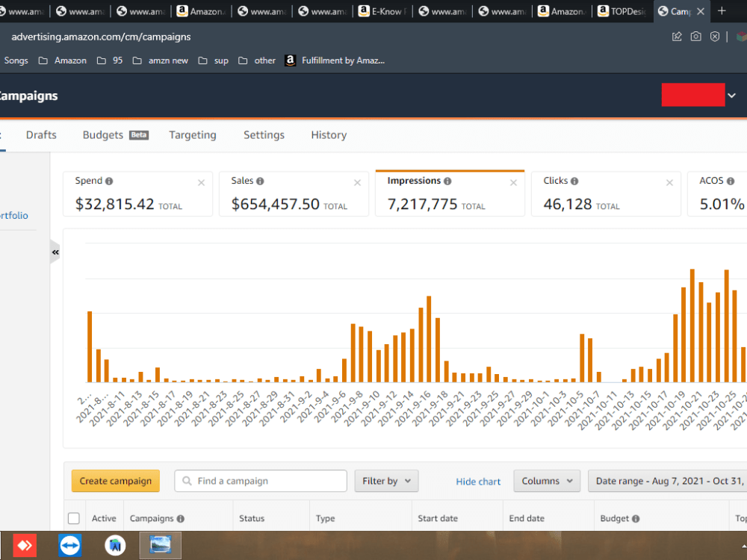Show info tooltip for Budget column
This screenshot has height=560, width=747.
click(636, 519)
